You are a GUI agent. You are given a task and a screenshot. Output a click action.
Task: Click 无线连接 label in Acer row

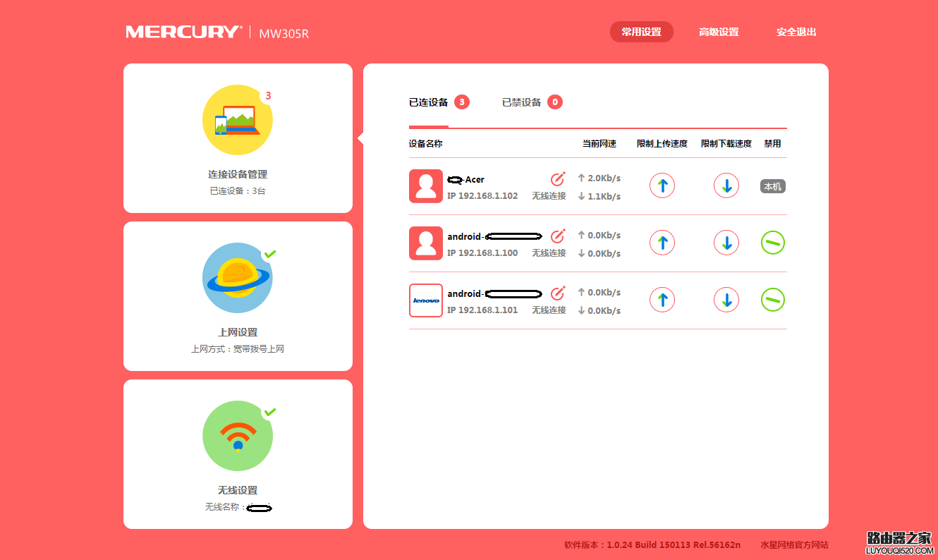click(x=549, y=195)
